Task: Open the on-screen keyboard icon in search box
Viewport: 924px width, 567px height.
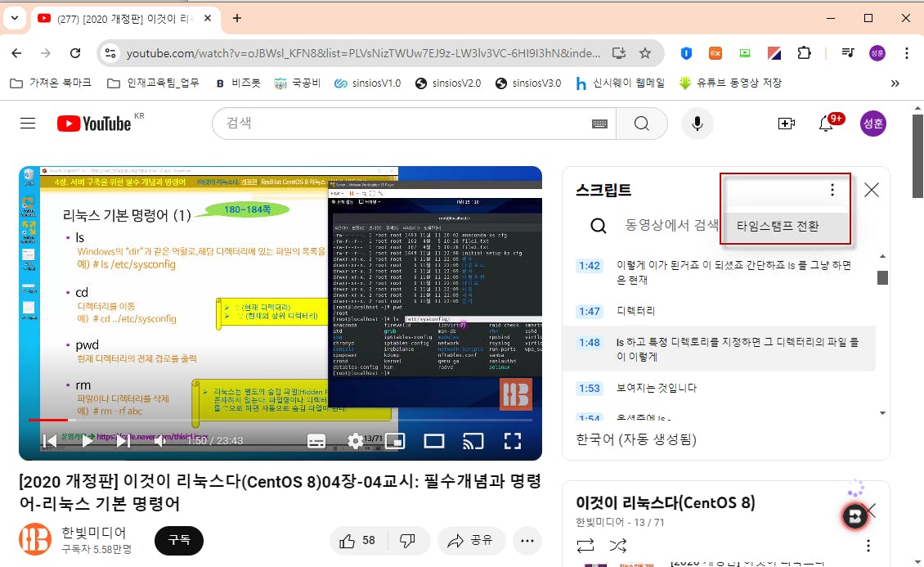Action: [599, 124]
